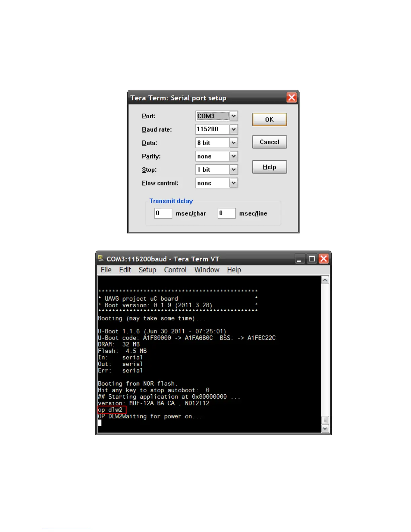Confirm serial port setup with OK
Image resolution: width=411 pixels, height=532 pixels.
pyautogui.click(x=269, y=120)
